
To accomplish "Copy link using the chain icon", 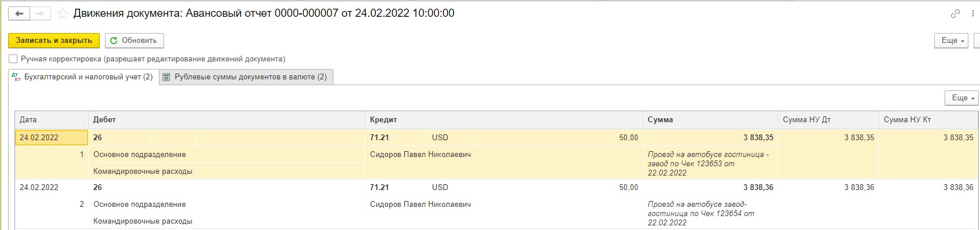I will click(x=955, y=14).
